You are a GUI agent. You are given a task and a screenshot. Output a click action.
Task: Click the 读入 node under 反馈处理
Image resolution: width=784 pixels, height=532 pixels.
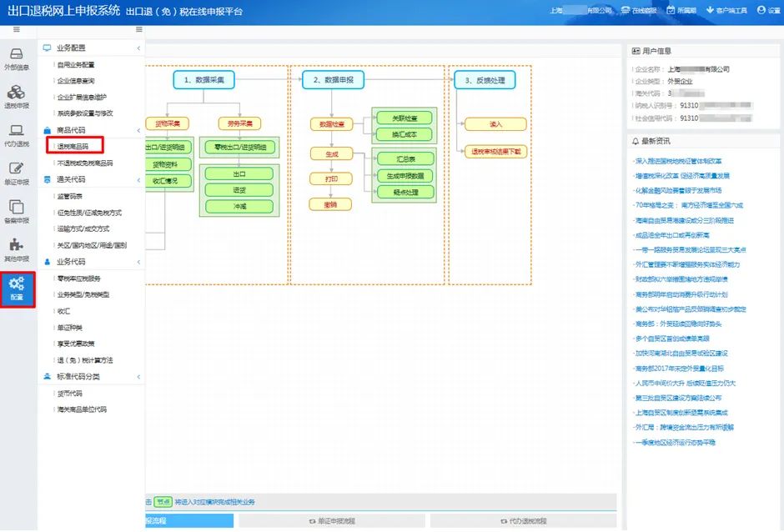click(x=495, y=124)
